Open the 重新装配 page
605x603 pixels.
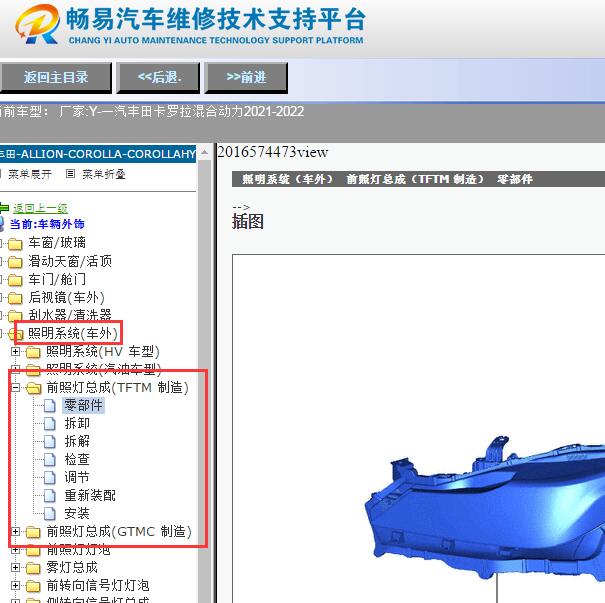click(x=90, y=495)
